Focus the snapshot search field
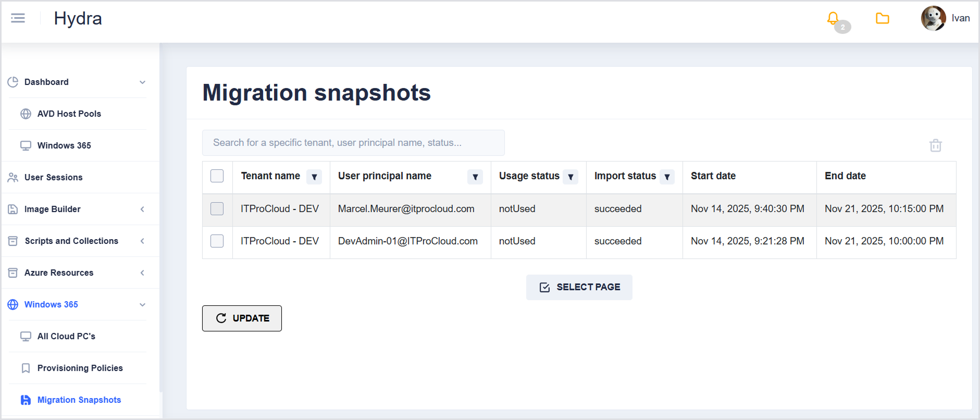980x420 pixels. tap(353, 143)
